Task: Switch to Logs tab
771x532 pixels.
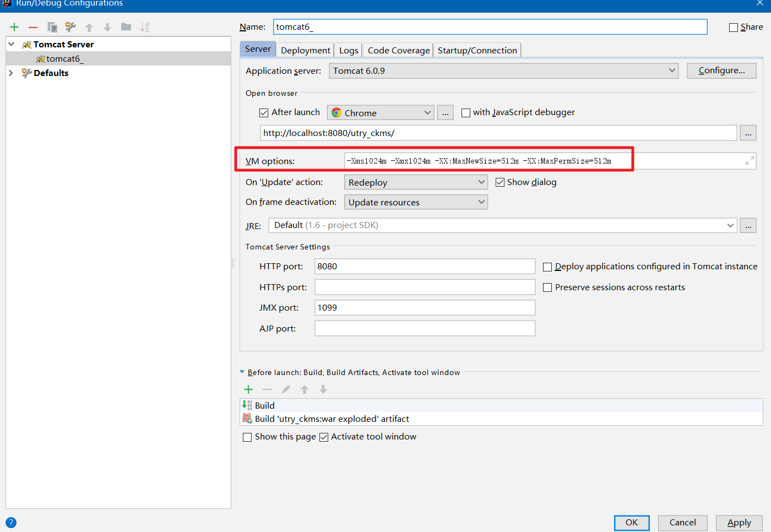Action: click(349, 50)
